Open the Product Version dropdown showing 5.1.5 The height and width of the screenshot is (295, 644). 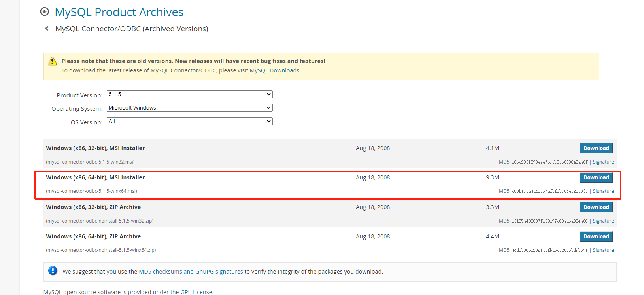coord(190,94)
